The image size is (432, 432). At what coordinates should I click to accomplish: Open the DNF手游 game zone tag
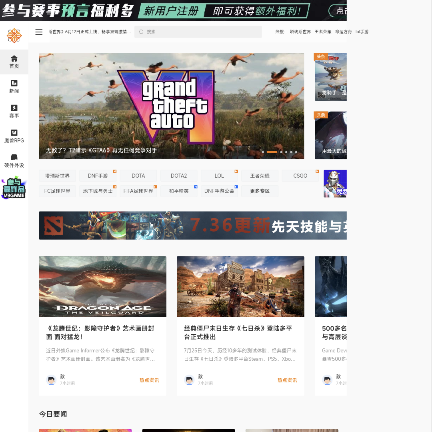click(x=98, y=176)
